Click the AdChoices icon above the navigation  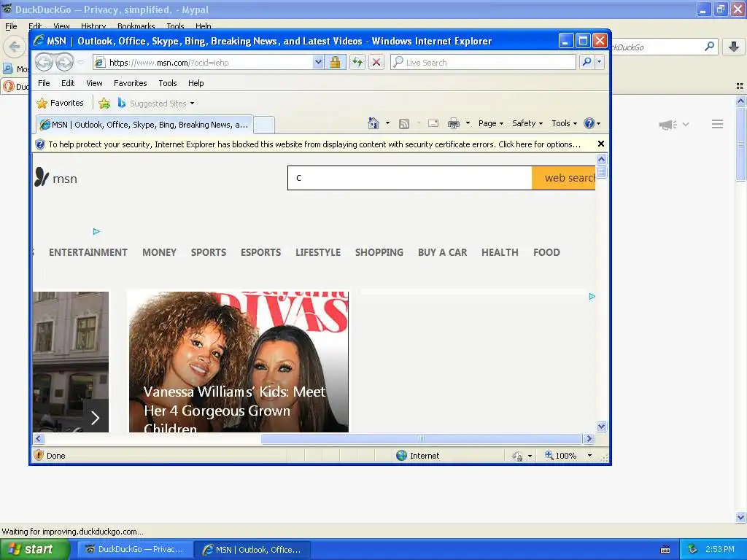(97, 231)
